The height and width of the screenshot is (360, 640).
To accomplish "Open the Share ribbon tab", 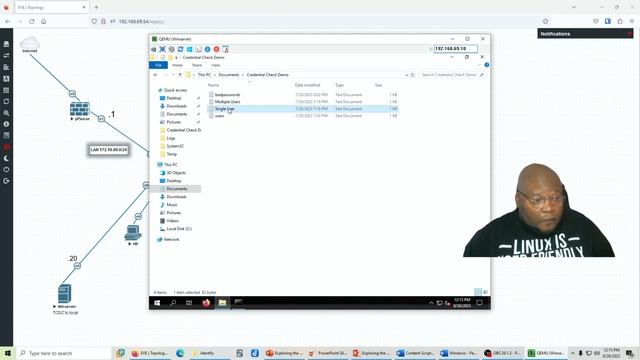I will [x=197, y=65].
